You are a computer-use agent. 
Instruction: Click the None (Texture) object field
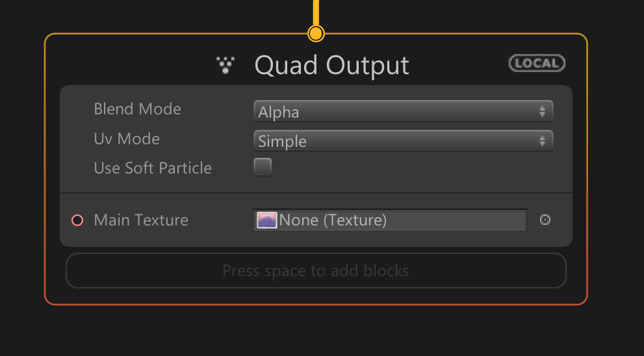coord(389,220)
